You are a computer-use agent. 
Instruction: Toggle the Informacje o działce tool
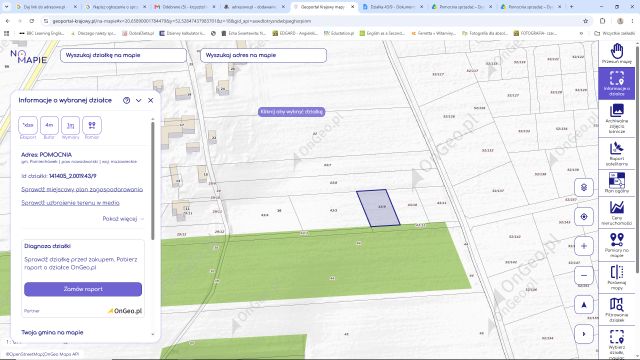tap(616, 84)
